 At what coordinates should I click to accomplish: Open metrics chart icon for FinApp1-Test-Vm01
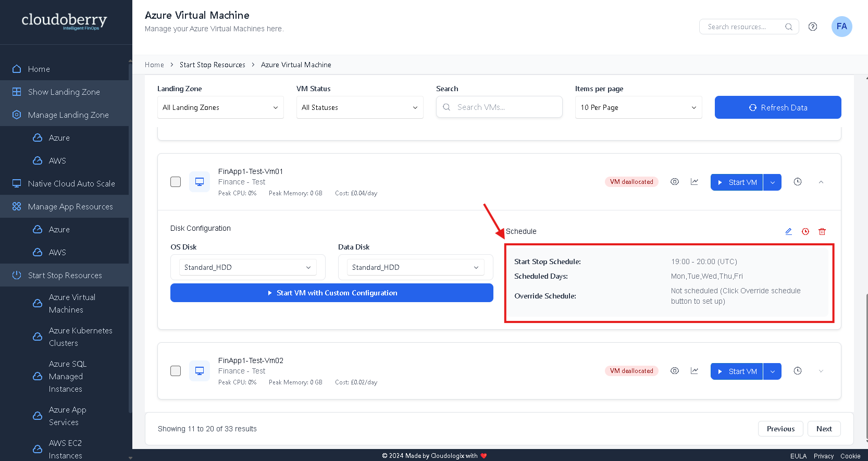pos(695,182)
